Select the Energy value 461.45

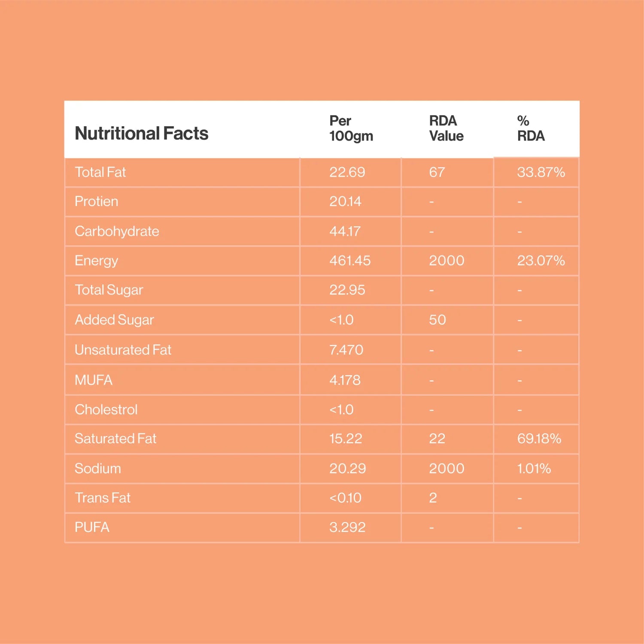[x=349, y=261]
